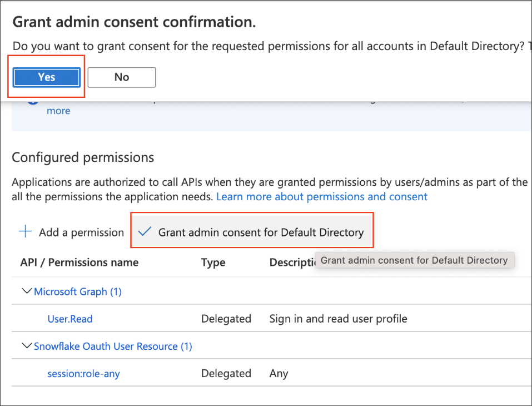Collapse the Snowflake Oauth User Resource section
The width and height of the screenshot is (532, 406).
click(27, 346)
